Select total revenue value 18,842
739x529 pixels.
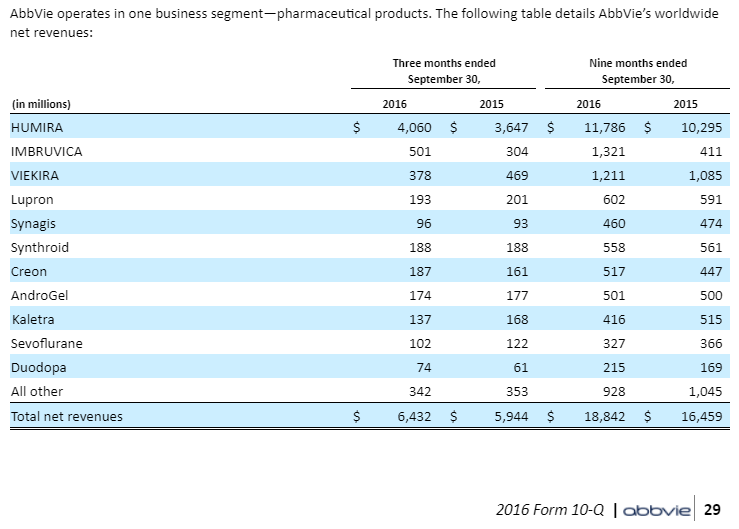[x=605, y=417]
